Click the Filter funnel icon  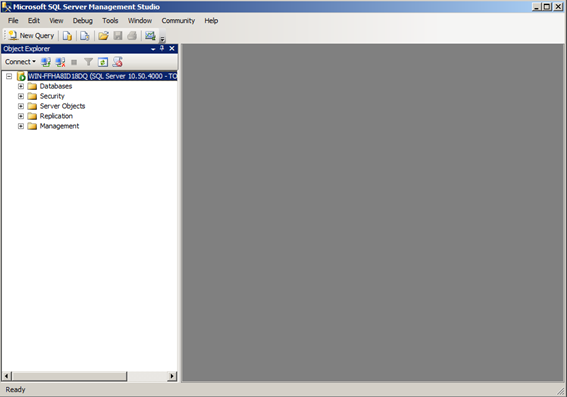pyautogui.click(x=88, y=62)
